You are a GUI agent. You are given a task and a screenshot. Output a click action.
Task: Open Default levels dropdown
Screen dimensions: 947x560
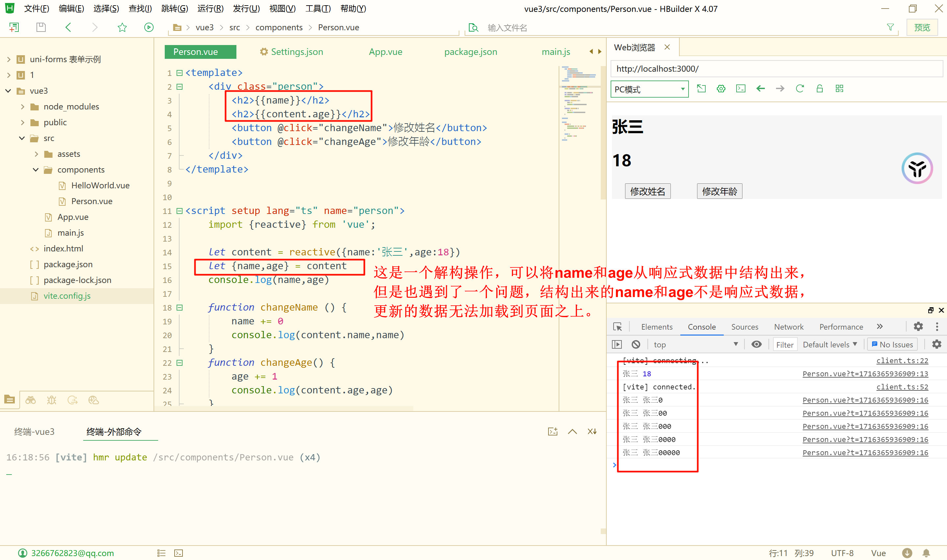pos(830,344)
